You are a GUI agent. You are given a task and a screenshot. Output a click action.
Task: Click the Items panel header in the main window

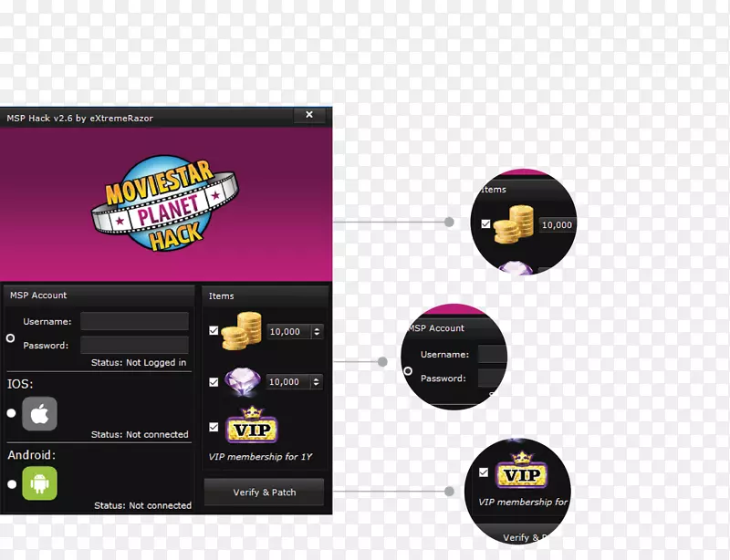[266, 296]
